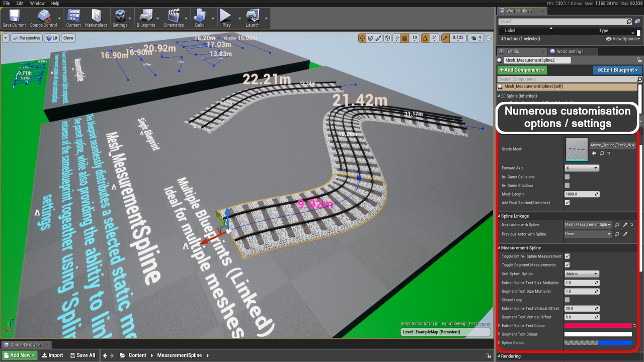Open the Marketplace toolbar icon
The height and width of the screenshot is (362, 644).
pyautogui.click(x=96, y=18)
